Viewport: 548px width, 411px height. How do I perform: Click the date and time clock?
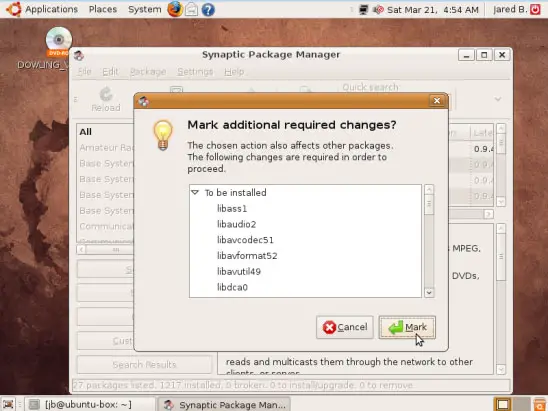433,10
